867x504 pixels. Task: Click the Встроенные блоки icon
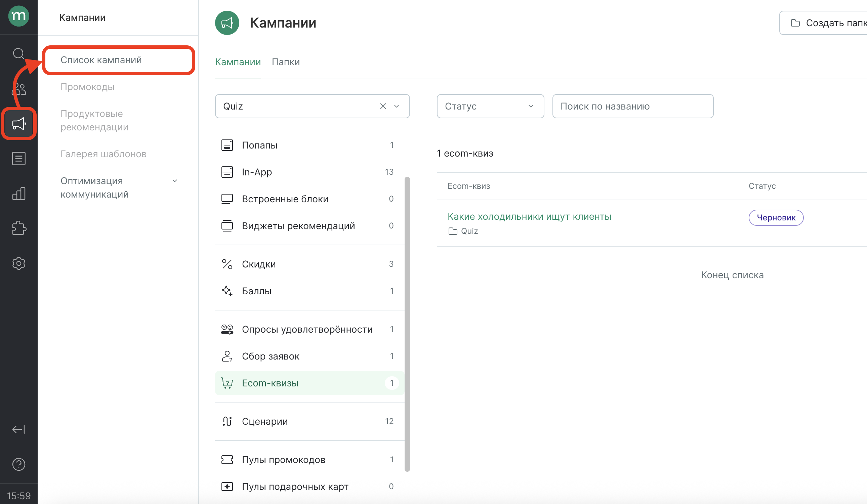[x=227, y=199]
